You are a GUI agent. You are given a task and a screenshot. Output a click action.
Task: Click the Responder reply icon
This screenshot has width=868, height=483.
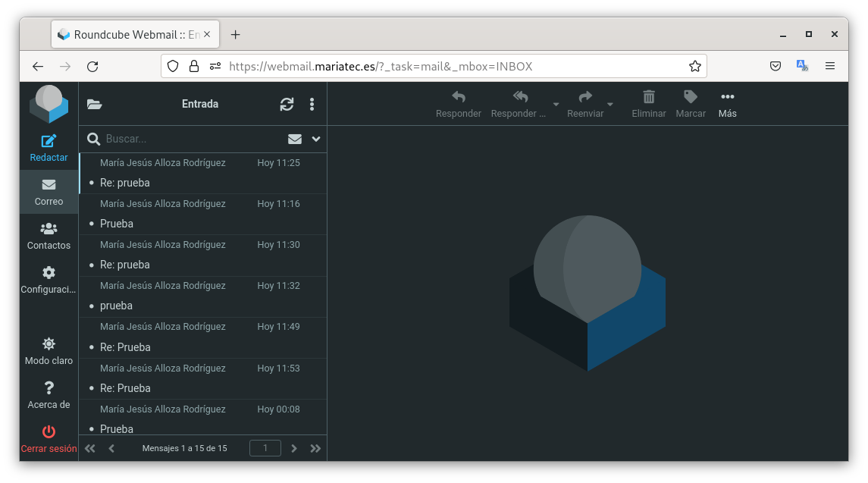[458, 97]
